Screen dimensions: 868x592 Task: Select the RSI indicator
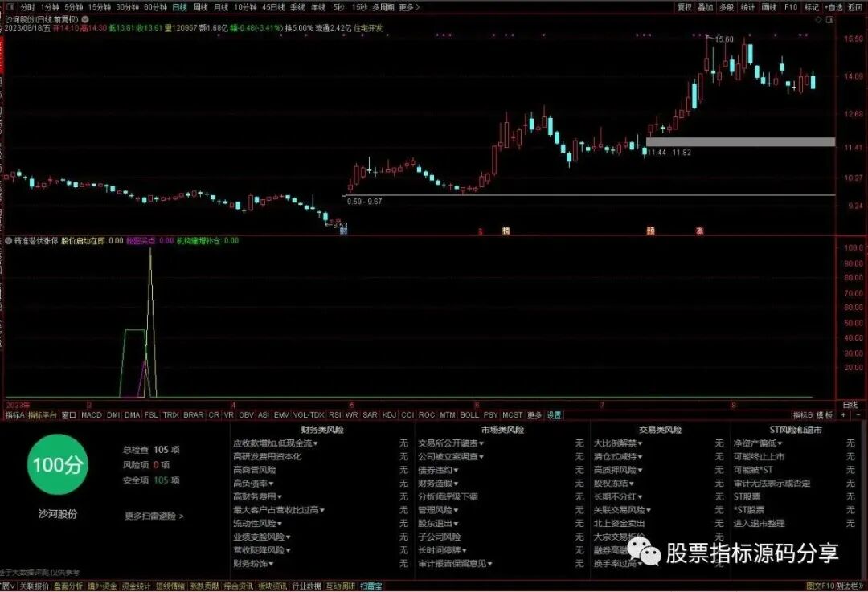(335, 415)
